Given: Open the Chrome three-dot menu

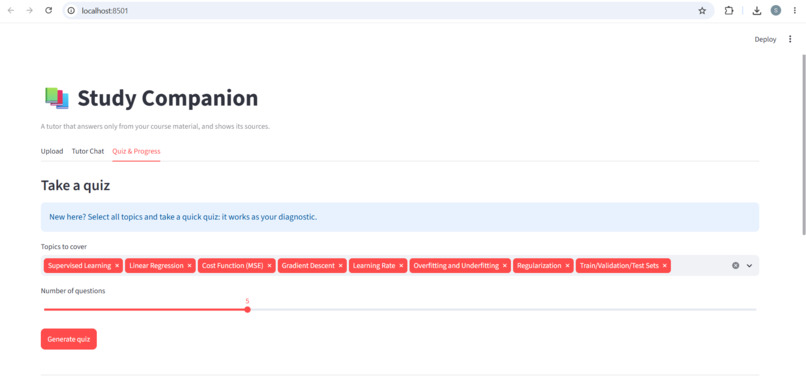Looking at the screenshot, I should [795, 10].
